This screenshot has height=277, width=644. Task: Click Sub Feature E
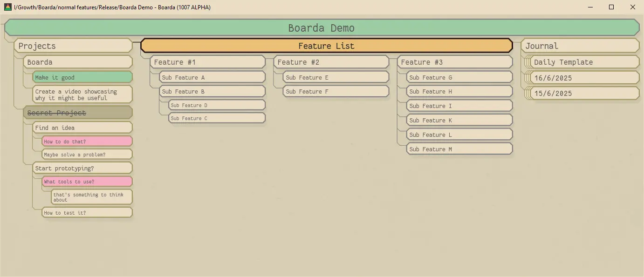(x=336, y=77)
